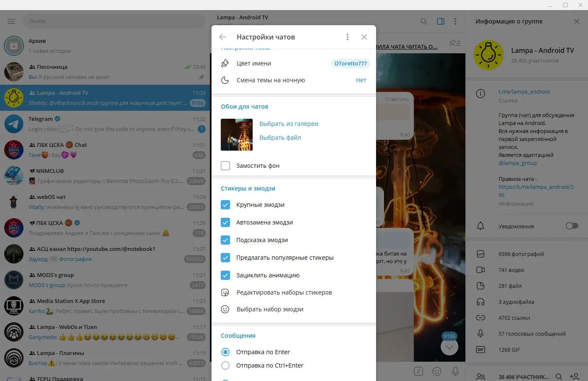This screenshot has width=588, height=381.
Task: Click Lampa - Android TV group avatar
Action: pos(489,55)
